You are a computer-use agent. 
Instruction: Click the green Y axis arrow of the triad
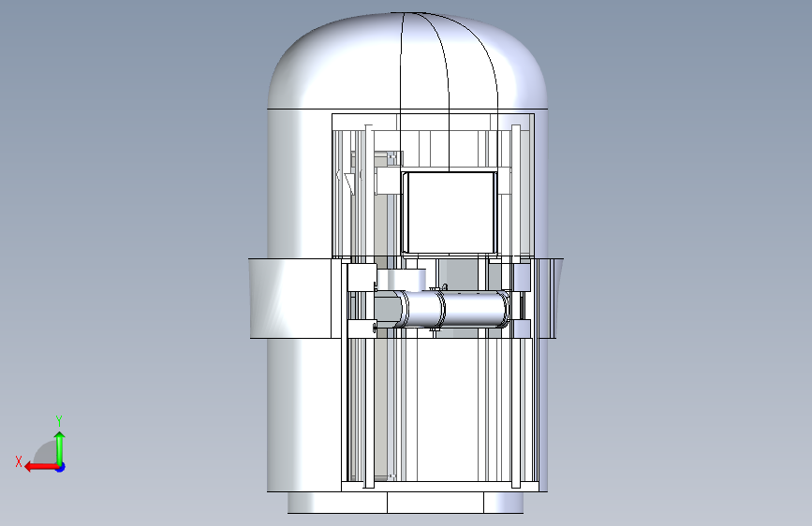(60, 447)
